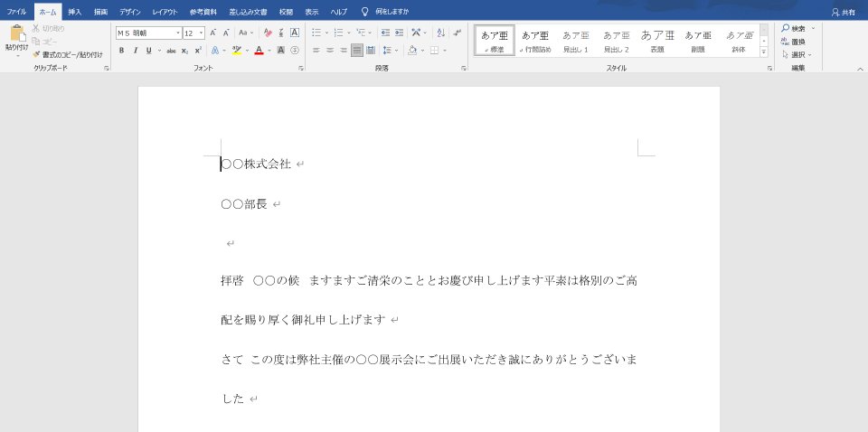Click the strikethrough abc icon
The height and width of the screenshot is (432, 868).
coord(171,51)
